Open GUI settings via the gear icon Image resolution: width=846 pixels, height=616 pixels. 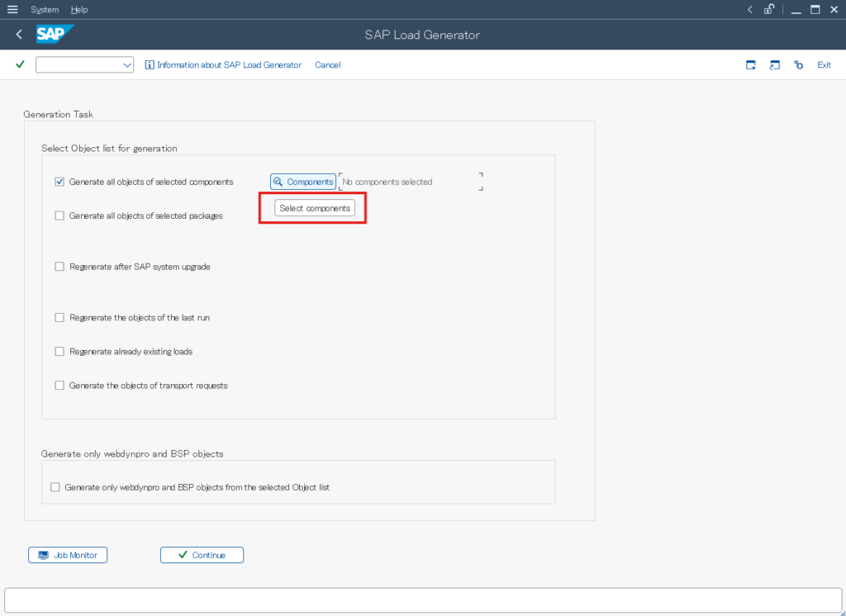(x=798, y=64)
